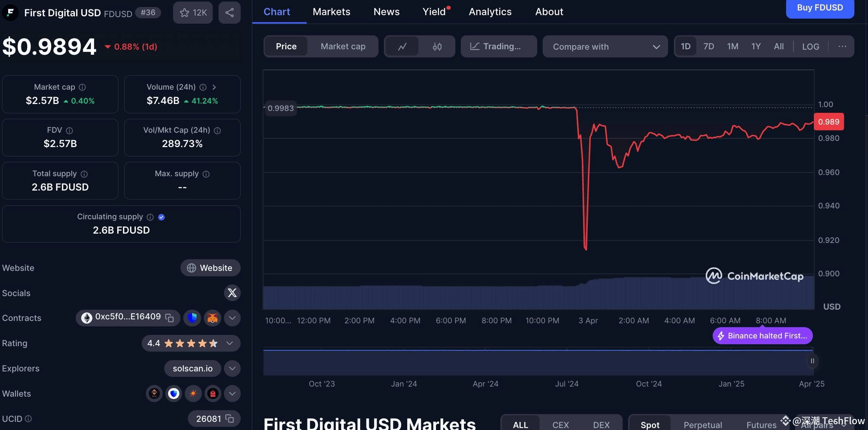
Task: Select the line chart icon
Action: pyautogui.click(x=403, y=46)
